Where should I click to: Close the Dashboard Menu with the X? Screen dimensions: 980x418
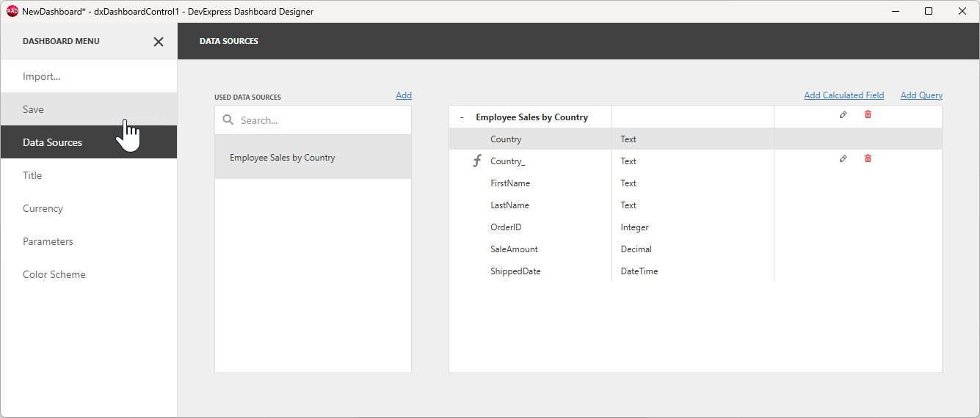click(159, 42)
